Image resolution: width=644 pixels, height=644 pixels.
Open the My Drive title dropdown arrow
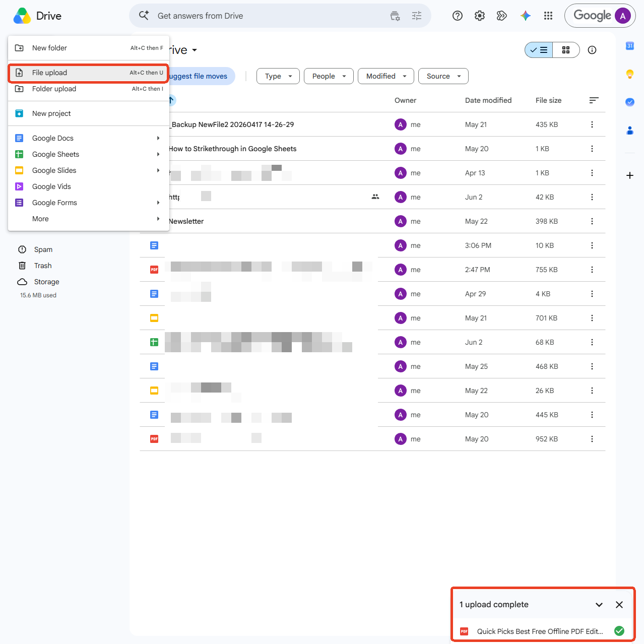pyautogui.click(x=195, y=50)
